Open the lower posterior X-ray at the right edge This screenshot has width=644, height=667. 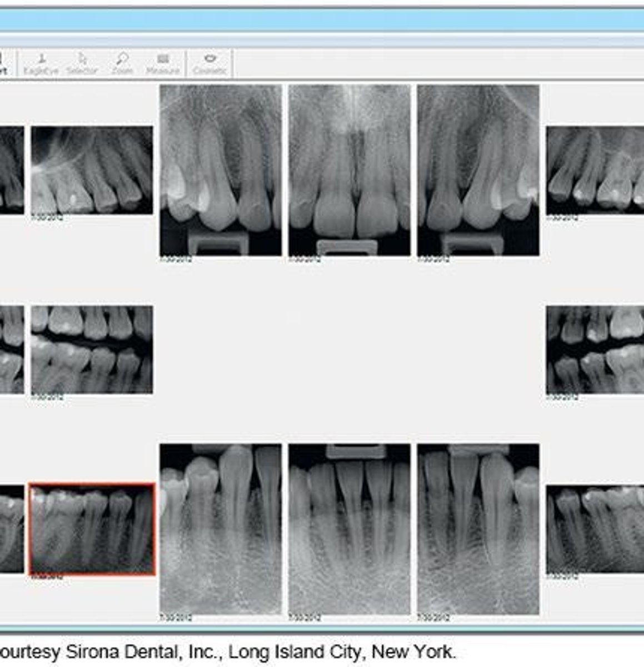click(595, 529)
